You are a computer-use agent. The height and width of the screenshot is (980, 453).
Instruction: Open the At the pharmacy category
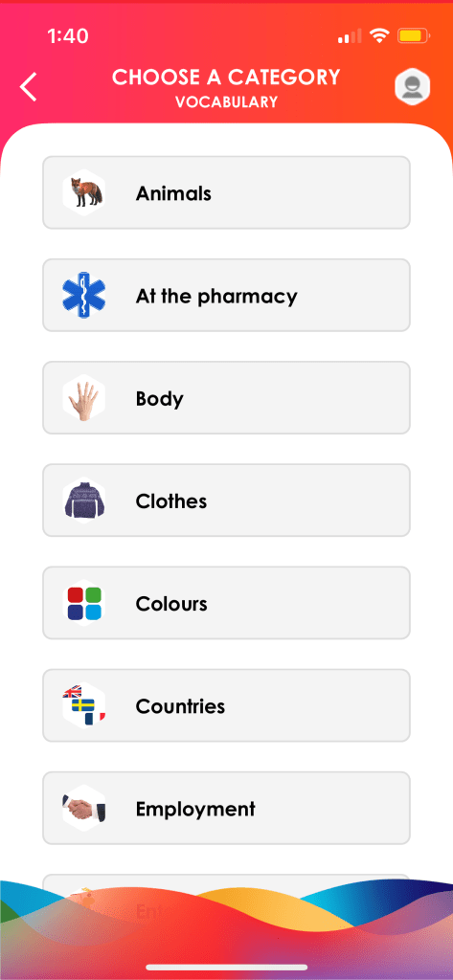tap(226, 295)
